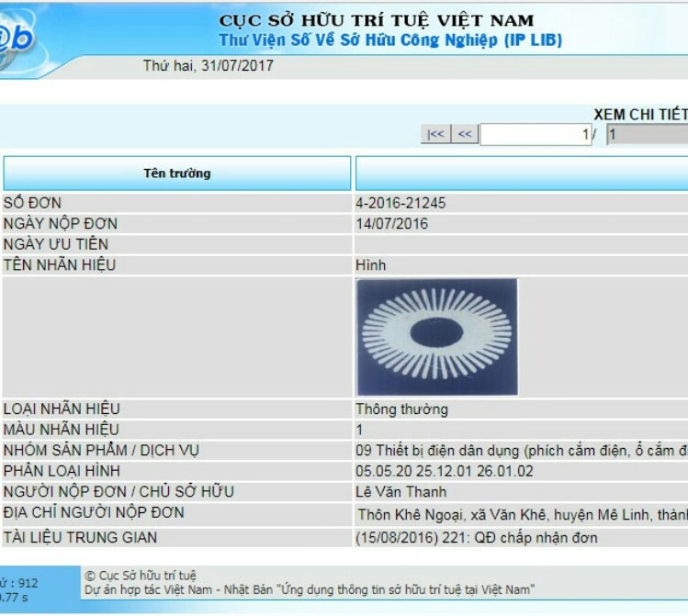This screenshot has height=616, width=688.
Task: Click 'CỤC SỞ HỮU TRÍ TUỆ VIỆT NAM' title
Action: click(x=377, y=20)
